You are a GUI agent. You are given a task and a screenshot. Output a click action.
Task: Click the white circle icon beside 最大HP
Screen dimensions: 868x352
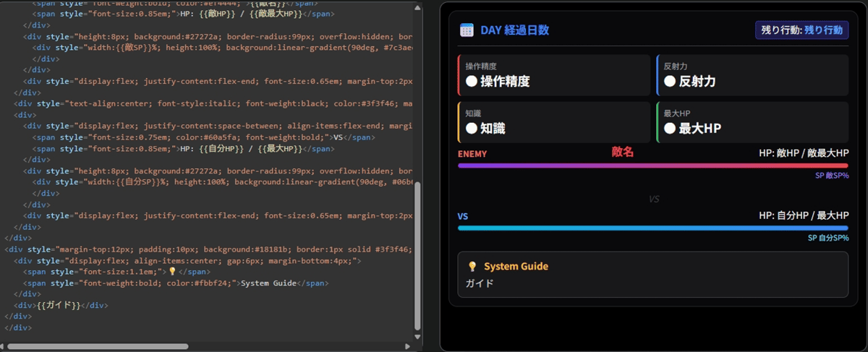click(670, 129)
